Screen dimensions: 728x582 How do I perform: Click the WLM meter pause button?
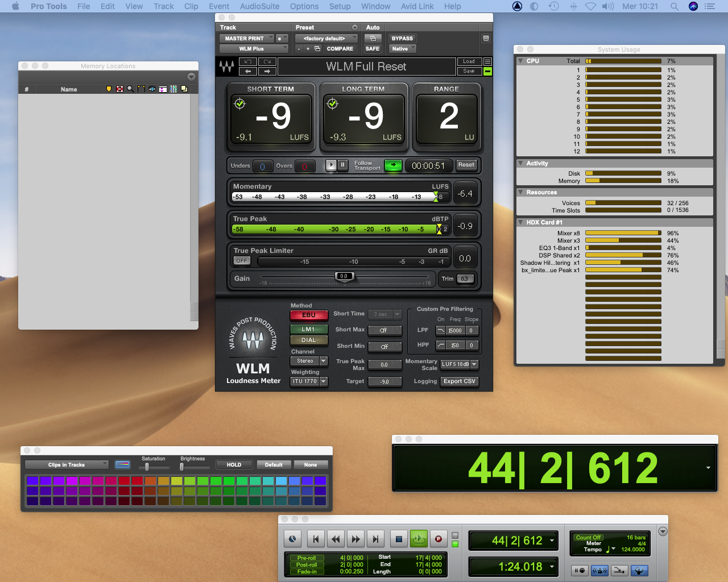[x=343, y=165]
